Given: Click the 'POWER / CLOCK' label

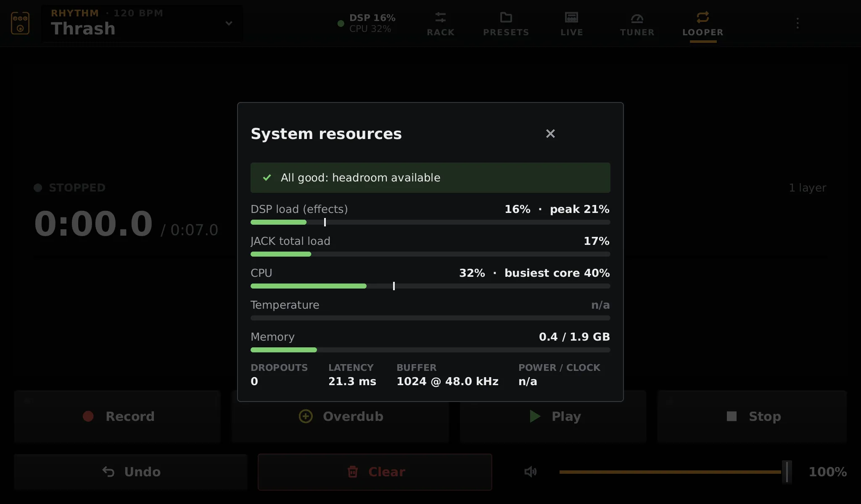Looking at the screenshot, I should point(559,367).
